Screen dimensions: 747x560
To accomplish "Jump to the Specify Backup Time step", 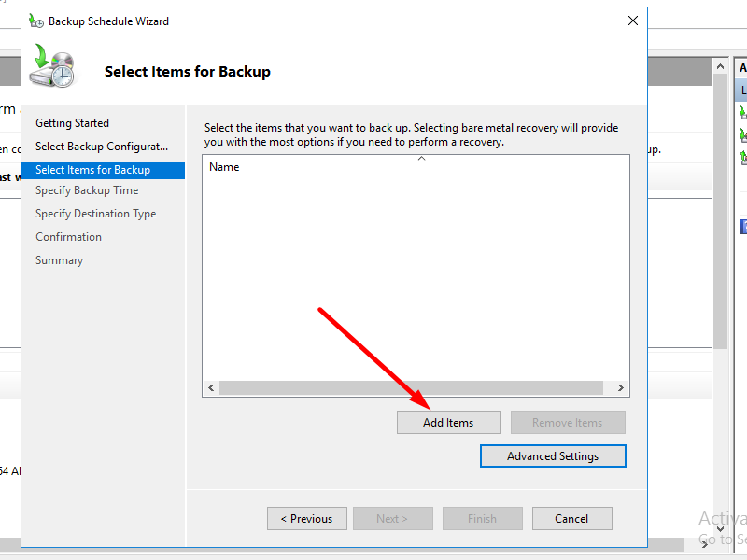I will click(x=87, y=190).
